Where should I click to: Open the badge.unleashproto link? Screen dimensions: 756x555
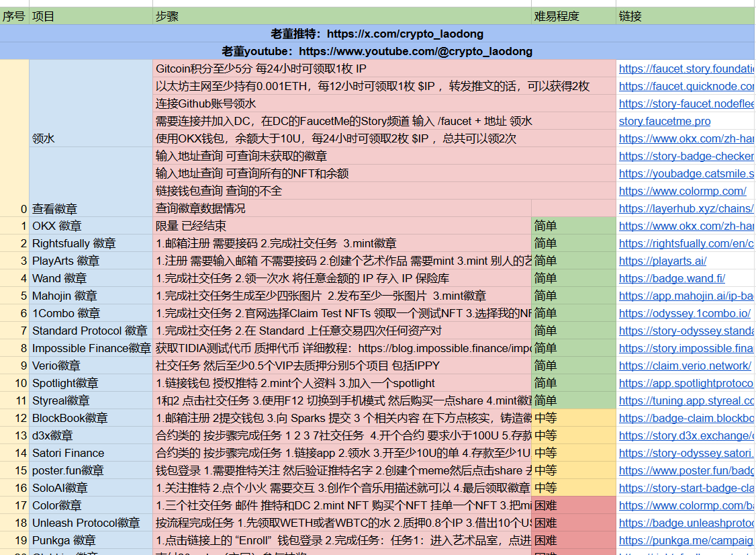tap(686, 523)
